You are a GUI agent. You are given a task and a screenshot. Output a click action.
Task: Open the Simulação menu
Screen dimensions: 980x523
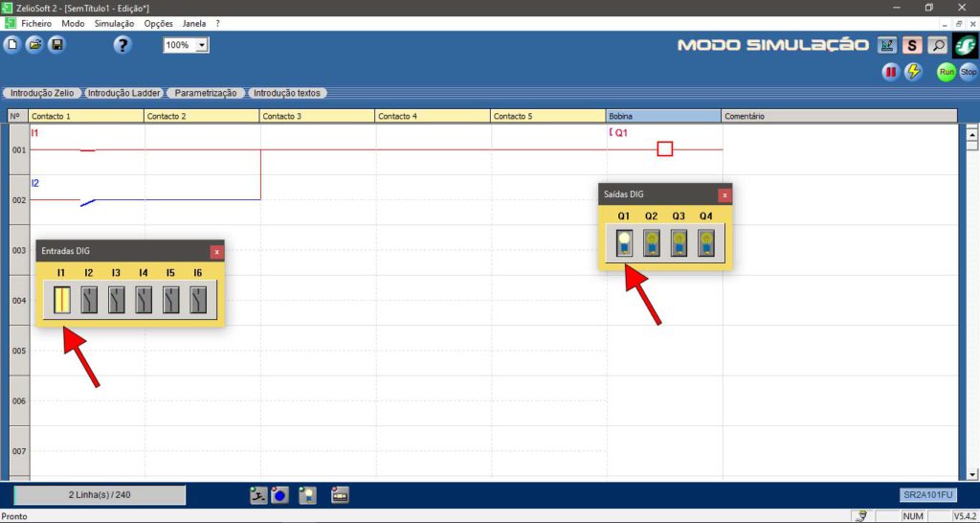pos(115,22)
